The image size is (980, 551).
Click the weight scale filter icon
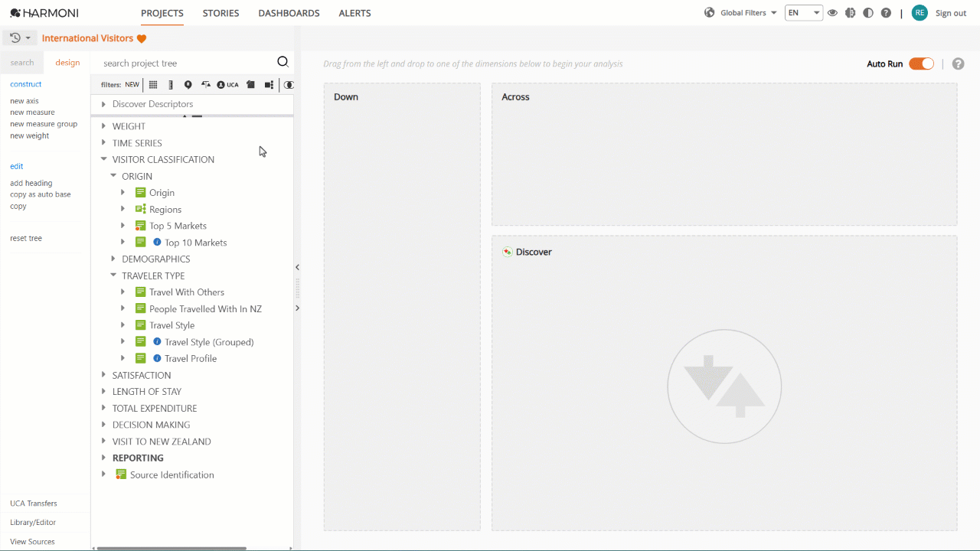(x=206, y=85)
